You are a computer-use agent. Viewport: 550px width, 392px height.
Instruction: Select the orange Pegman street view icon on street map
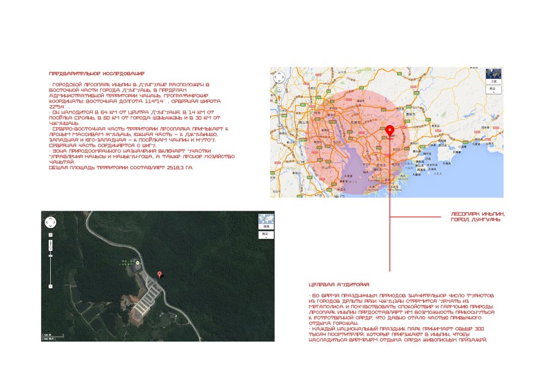279,98
